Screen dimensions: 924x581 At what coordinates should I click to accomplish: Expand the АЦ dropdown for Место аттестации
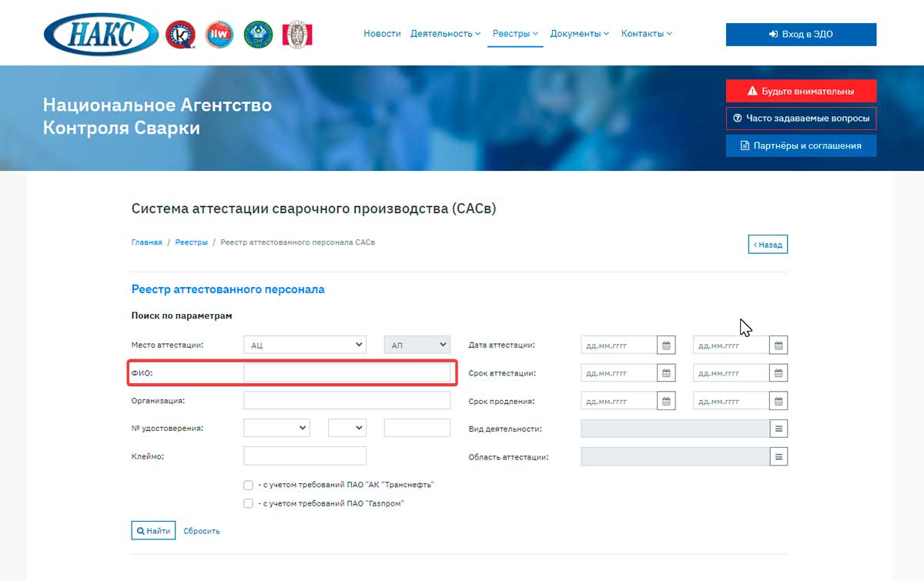pyautogui.click(x=304, y=346)
